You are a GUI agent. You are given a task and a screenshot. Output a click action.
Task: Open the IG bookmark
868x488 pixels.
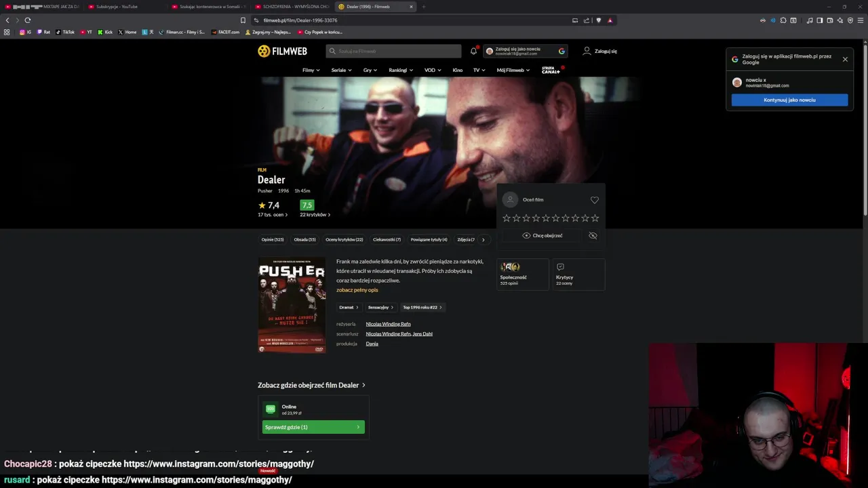click(25, 32)
